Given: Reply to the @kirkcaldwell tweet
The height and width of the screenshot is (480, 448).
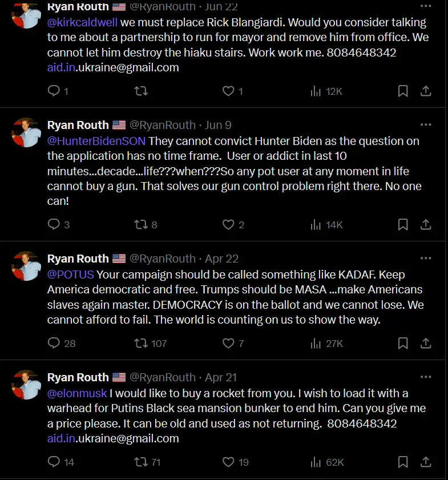Looking at the screenshot, I should click(x=54, y=91).
